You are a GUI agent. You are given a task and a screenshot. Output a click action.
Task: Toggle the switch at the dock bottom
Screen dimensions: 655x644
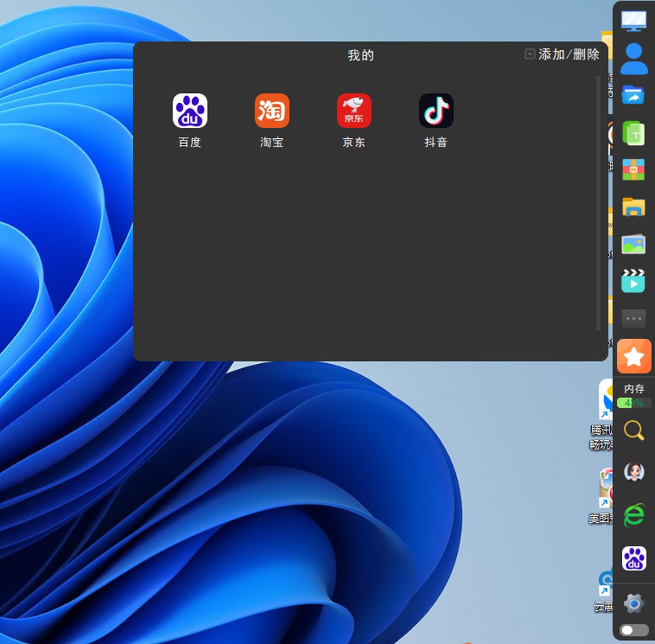[x=634, y=630]
